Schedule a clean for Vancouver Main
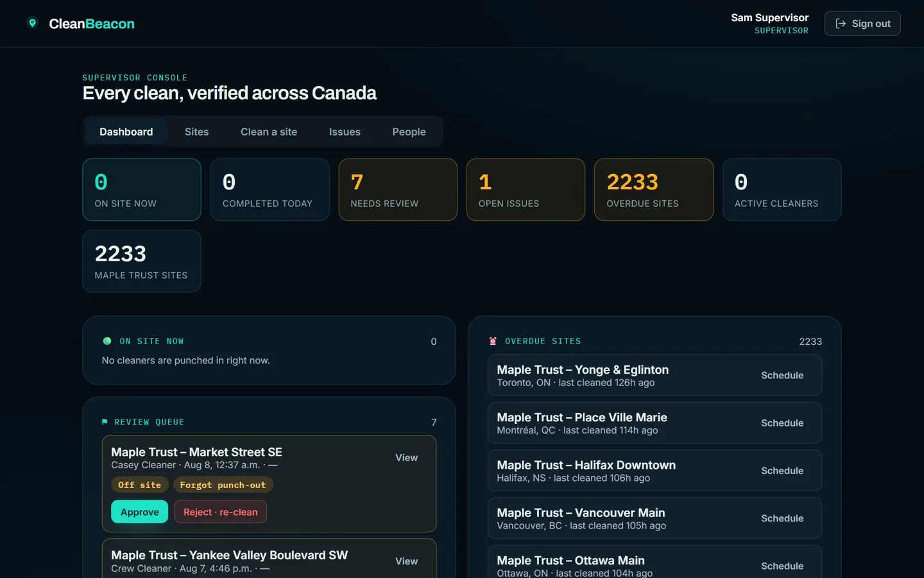 pyautogui.click(x=782, y=518)
